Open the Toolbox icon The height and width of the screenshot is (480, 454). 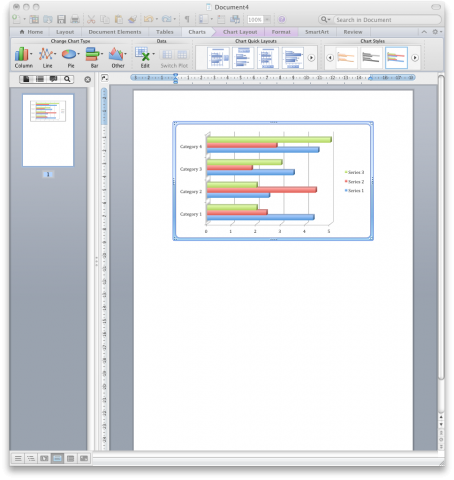[221, 19]
